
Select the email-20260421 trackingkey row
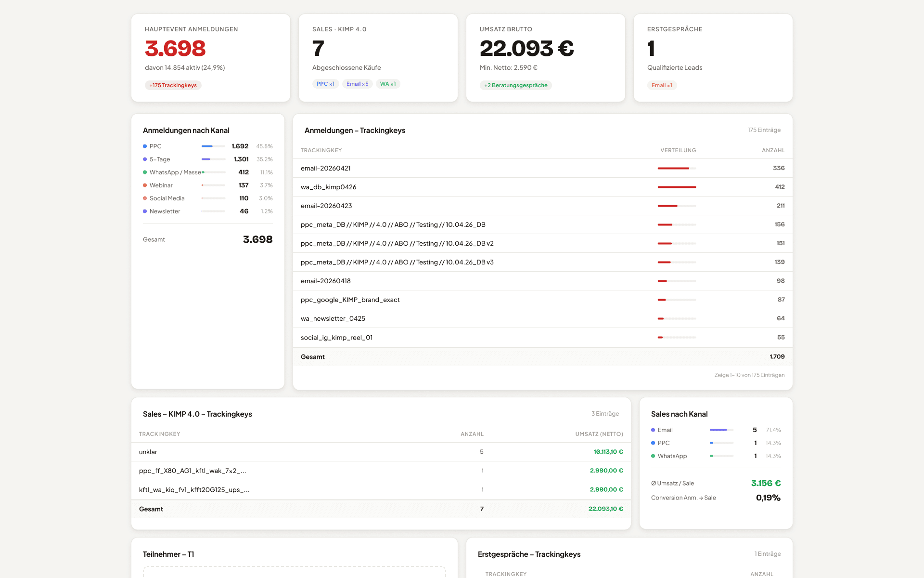(326, 168)
